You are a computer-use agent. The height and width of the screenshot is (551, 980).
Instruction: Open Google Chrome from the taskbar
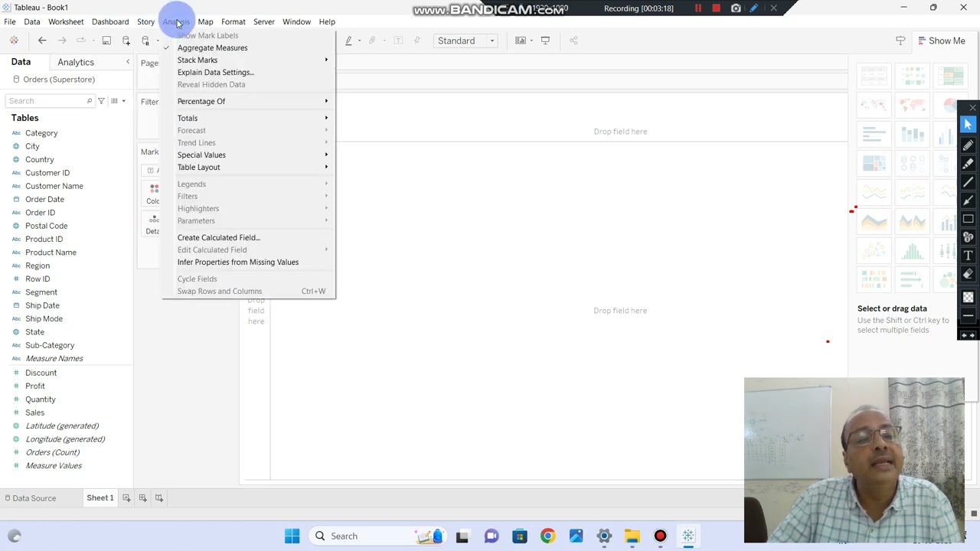tap(547, 536)
